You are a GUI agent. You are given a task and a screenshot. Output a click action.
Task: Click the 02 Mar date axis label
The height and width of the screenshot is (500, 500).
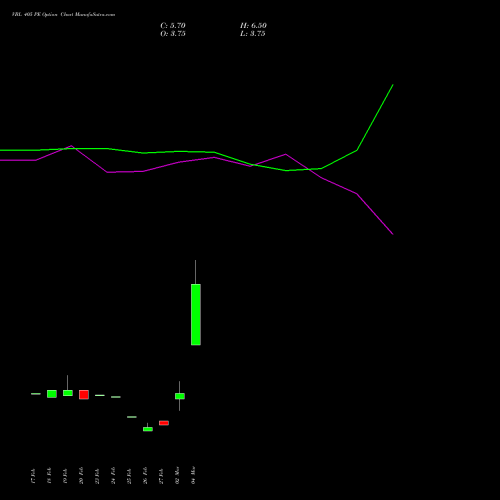coord(177,475)
